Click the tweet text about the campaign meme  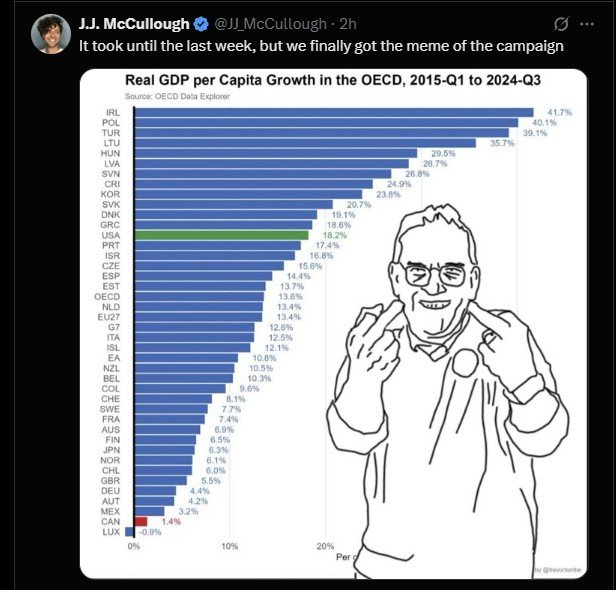(321, 46)
